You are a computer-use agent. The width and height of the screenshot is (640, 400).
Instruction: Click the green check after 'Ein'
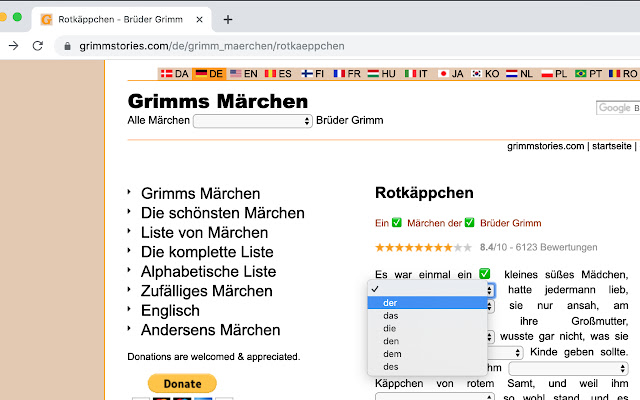click(x=397, y=222)
